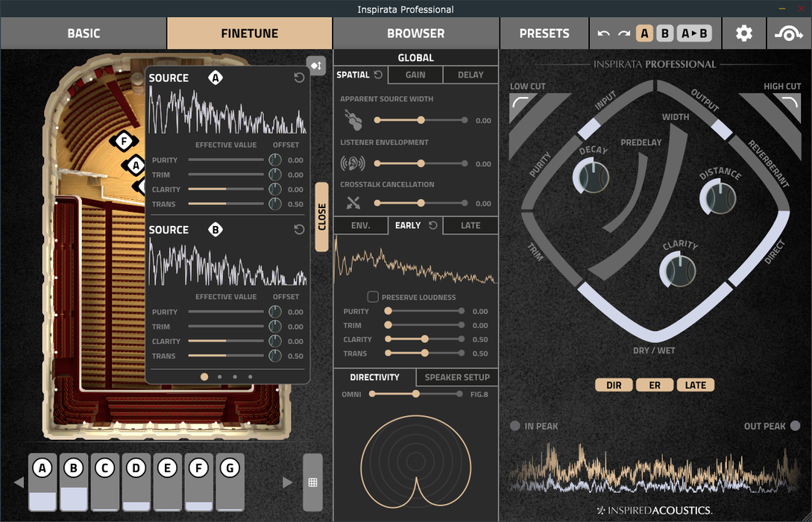Enable Preserve Loudness checkbox
This screenshot has height=522, width=812.
coord(373,297)
